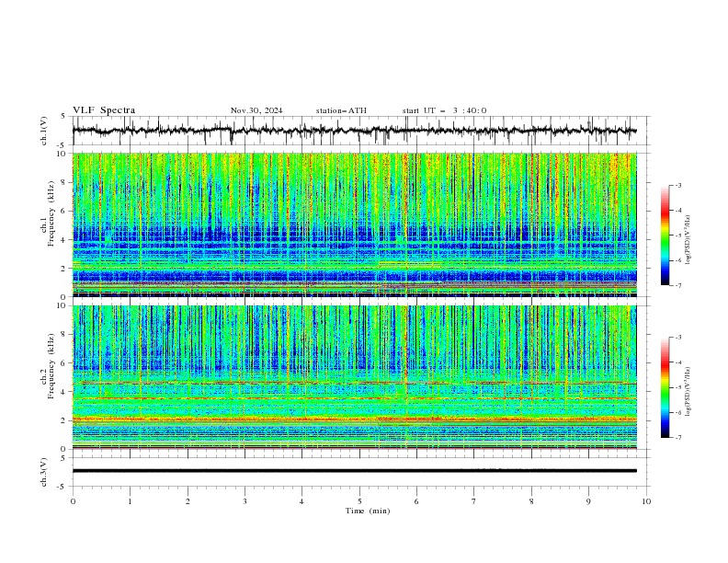Select the date "Nov.30, 2024" in header
This screenshot has width=728, height=563.
[x=256, y=110]
